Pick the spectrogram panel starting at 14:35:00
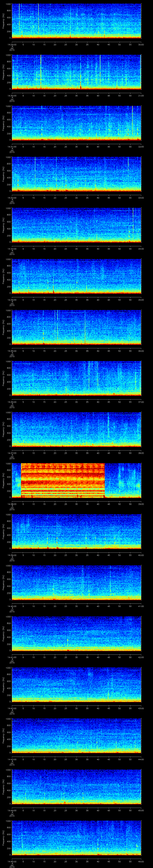153x868 pixels. pyautogui.click(x=77, y=327)
